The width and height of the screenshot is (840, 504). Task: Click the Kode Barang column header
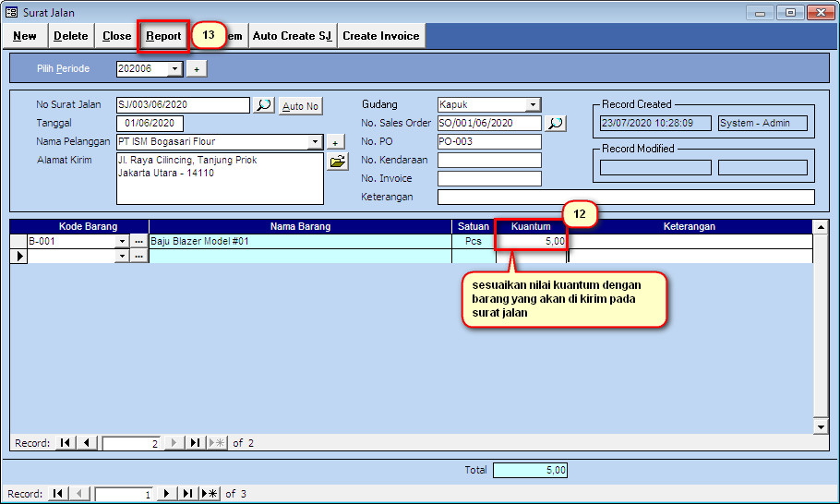(x=88, y=226)
